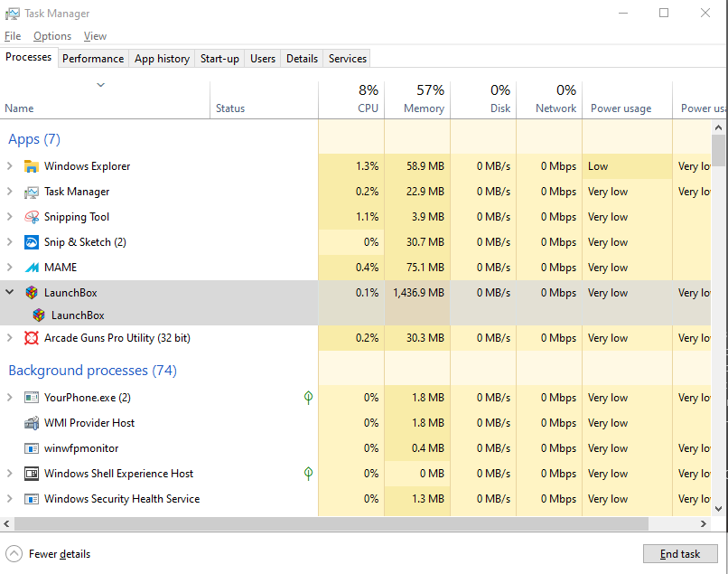Screen dimensions: 728x574
Task: Click the Windows Security Health Service icon
Action: [31, 499]
